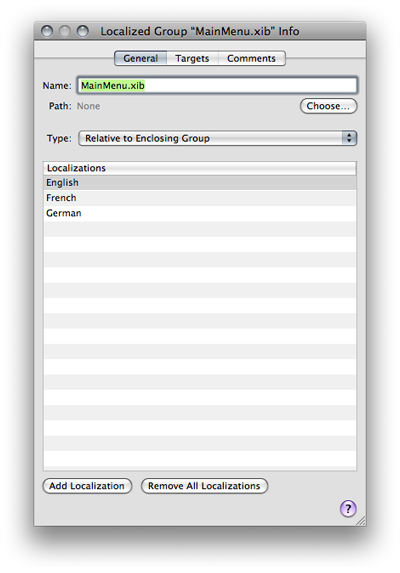This screenshot has width=400, height=573.
Task: Click in the Name text field
Action: point(217,86)
